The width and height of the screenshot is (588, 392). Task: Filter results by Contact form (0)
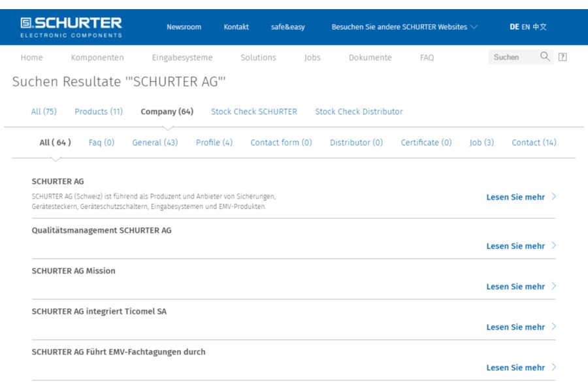pyautogui.click(x=281, y=142)
